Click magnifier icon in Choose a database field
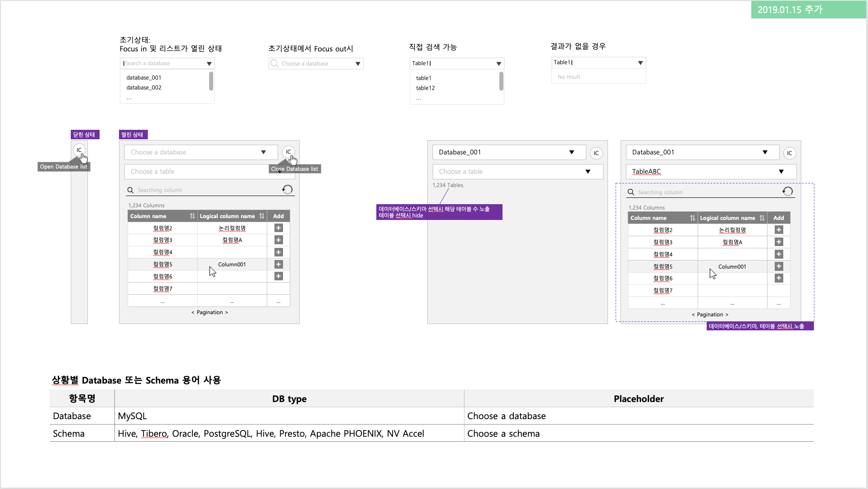This screenshot has height=489, width=868. [x=274, y=64]
